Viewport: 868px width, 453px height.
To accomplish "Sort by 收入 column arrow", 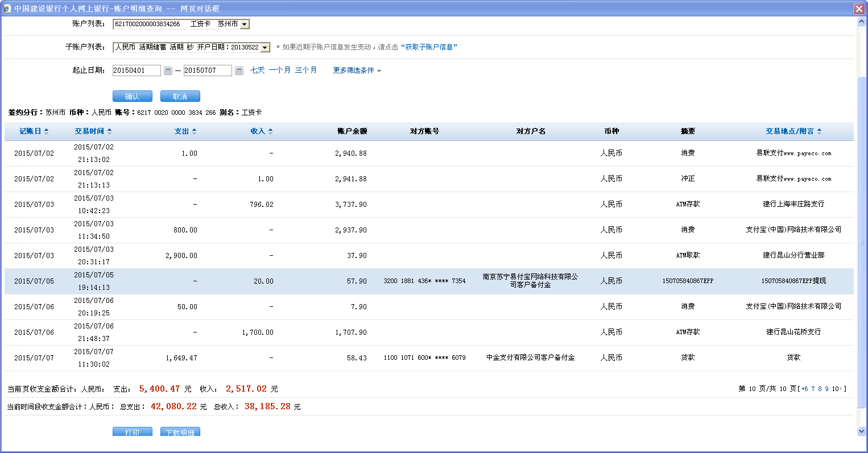I will click(x=270, y=131).
